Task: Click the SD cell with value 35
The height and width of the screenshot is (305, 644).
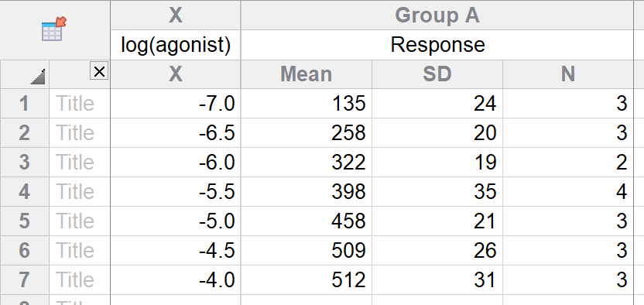Action: coord(437,192)
